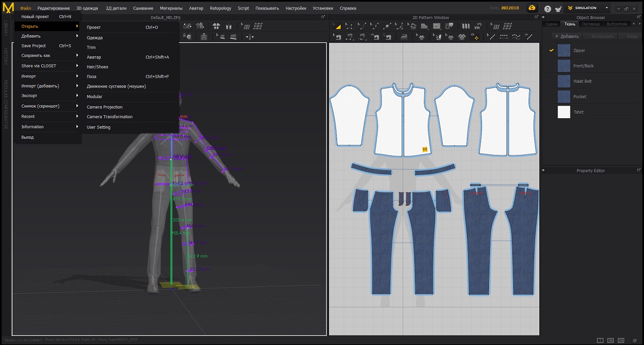Click the garment plus icon near help
The height and width of the screenshot is (345, 644).
(x=557, y=9)
